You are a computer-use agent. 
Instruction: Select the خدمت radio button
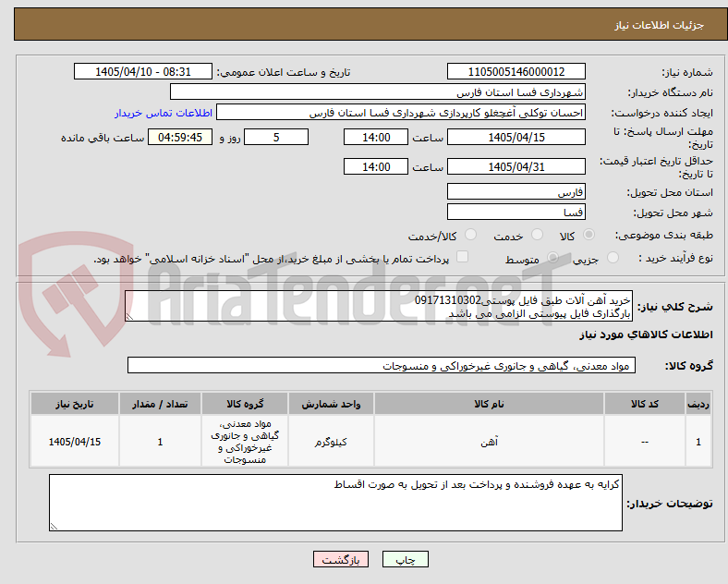[537, 235]
